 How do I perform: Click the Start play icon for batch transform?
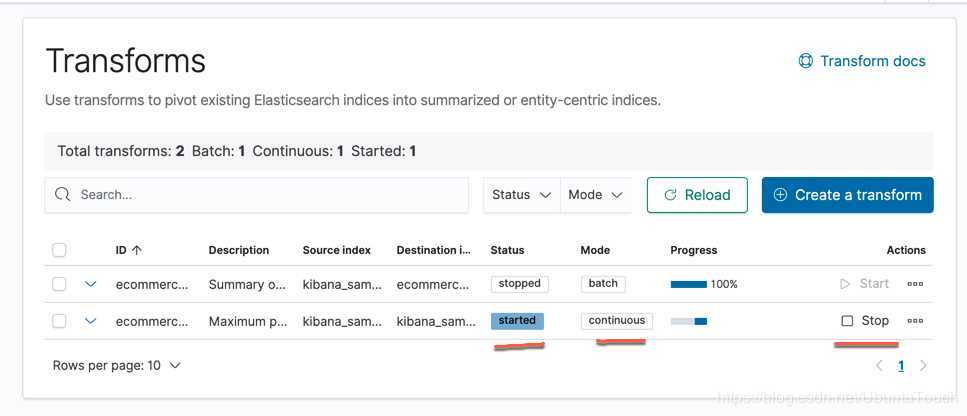[x=846, y=284]
